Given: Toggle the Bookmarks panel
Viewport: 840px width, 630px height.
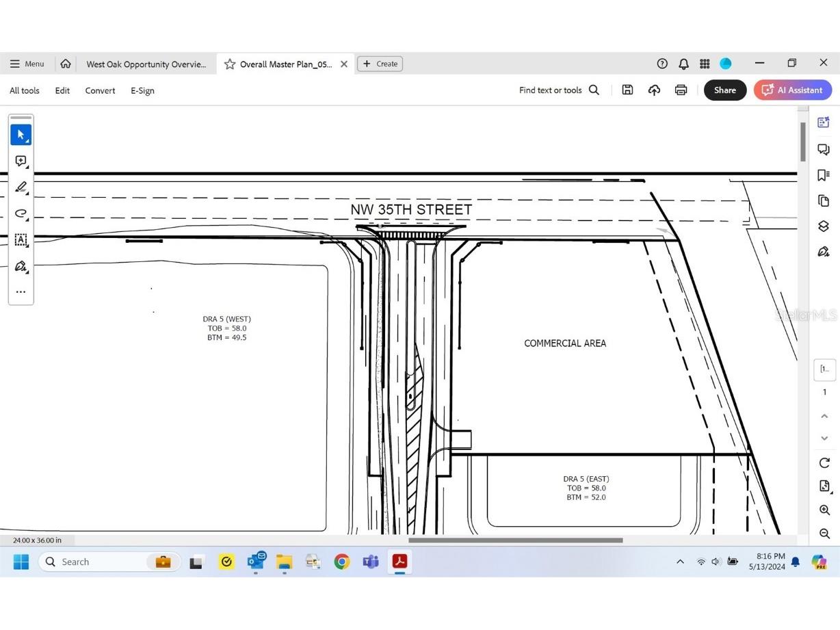Looking at the screenshot, I should [824, 175].
